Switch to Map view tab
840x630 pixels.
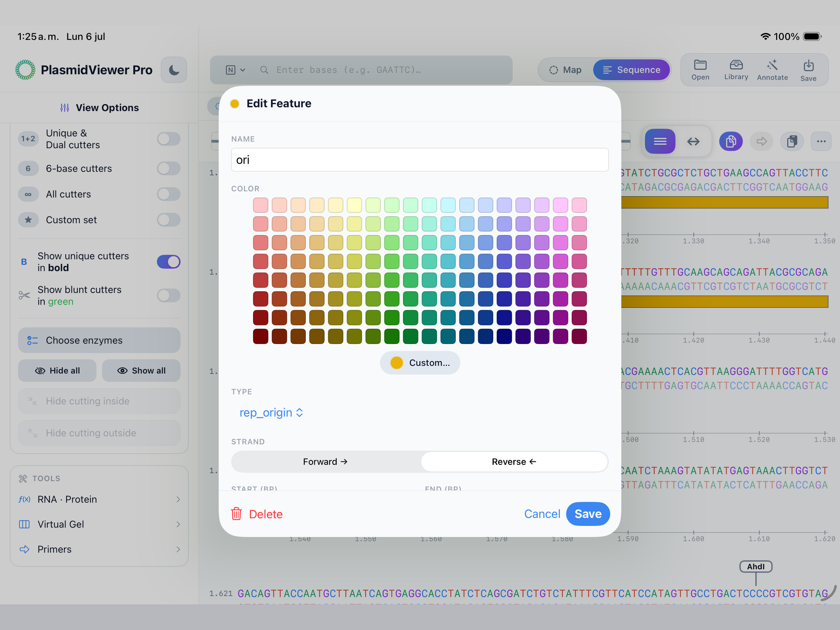coord(565,70)
